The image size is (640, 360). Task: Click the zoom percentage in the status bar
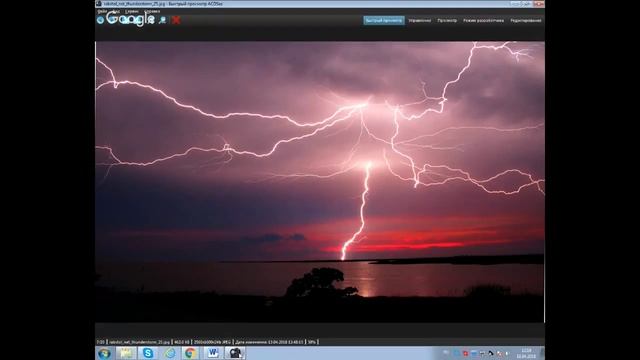pyautogui.click(x=312, y=342)
